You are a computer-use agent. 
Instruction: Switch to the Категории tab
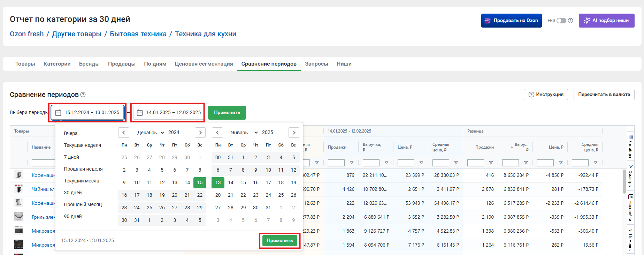pyautogui.click(x=57, y=64)
